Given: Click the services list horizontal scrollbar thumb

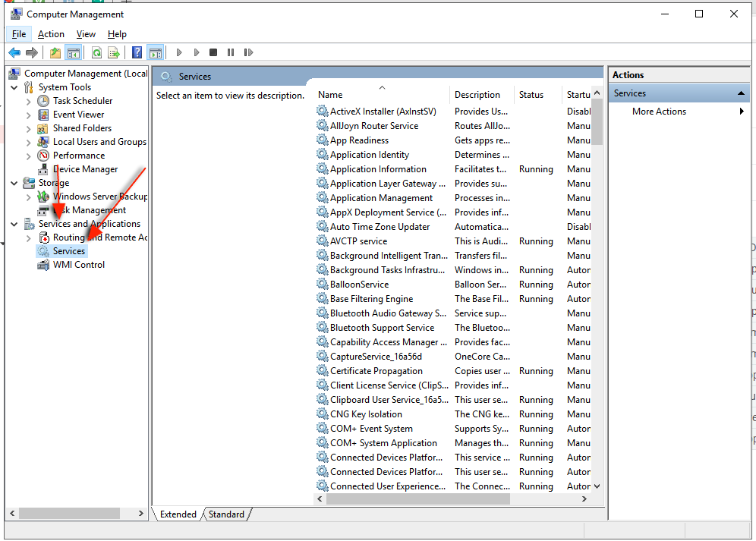Looking at the screenshot, I should [x=417, y=499].
